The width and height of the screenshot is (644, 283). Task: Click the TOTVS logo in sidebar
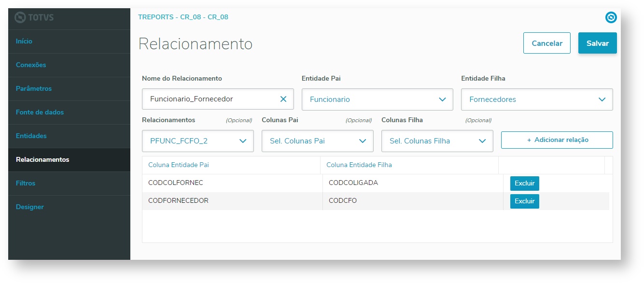(x=34, y=18)
